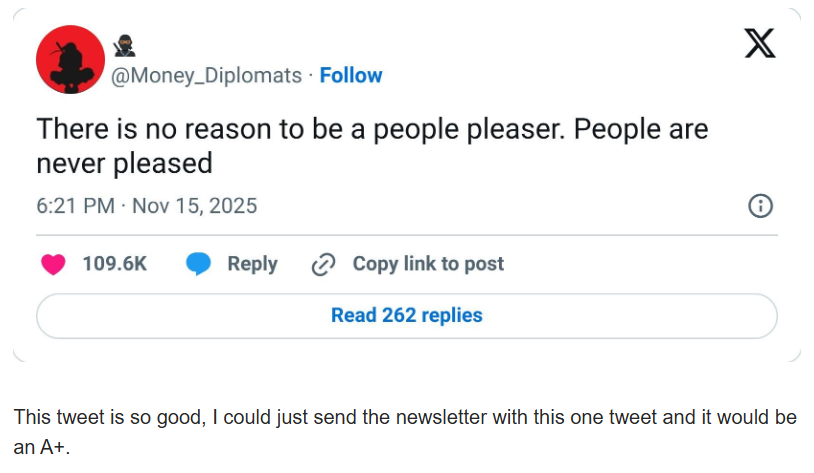814x473 pixels.
Task: Click the '6:21 PM' tweet time
Action: (x=73, y=206)
